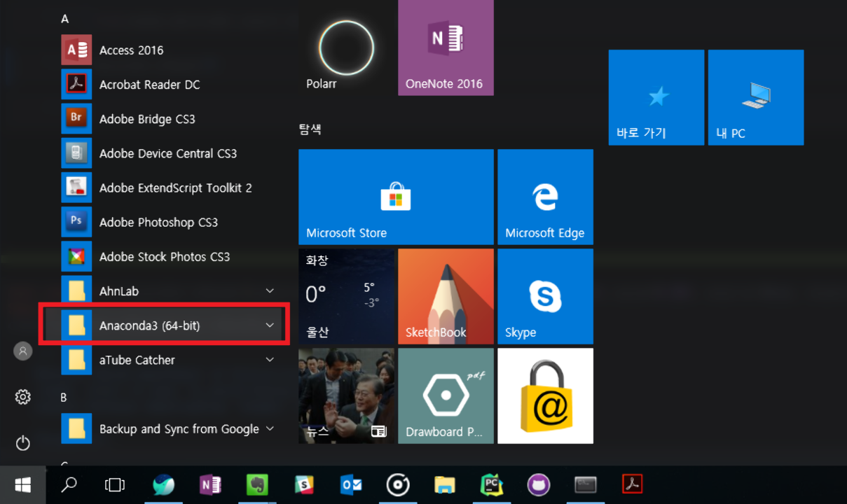Screen dimensions: 847x504
Task: Start Adobe Bridge CS3
Action: [x=172, y=119]
